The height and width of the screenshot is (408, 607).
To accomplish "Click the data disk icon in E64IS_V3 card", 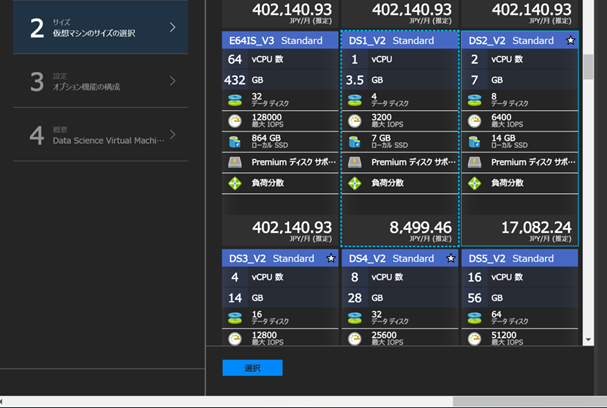I will click(235, 100).
